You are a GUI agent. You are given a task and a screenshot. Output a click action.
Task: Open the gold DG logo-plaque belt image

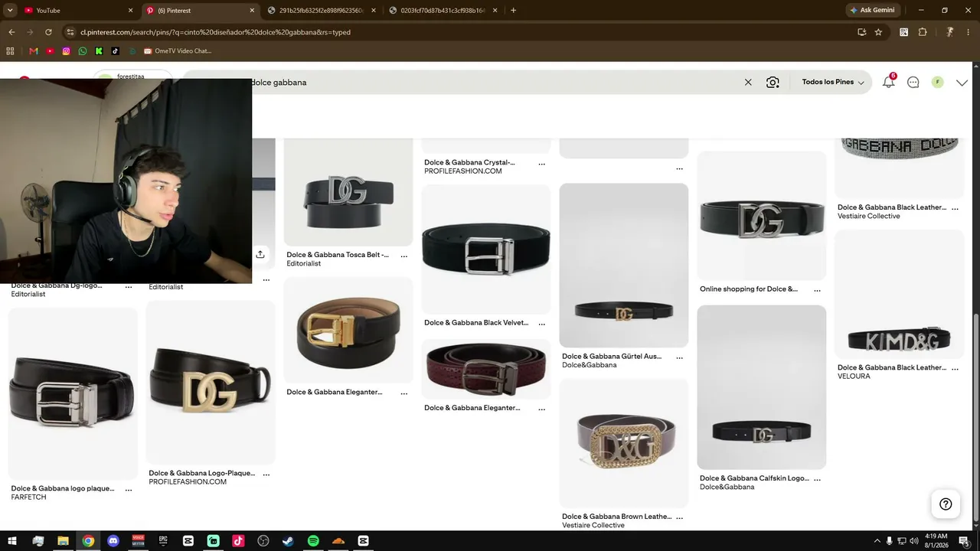coord(211,382)
